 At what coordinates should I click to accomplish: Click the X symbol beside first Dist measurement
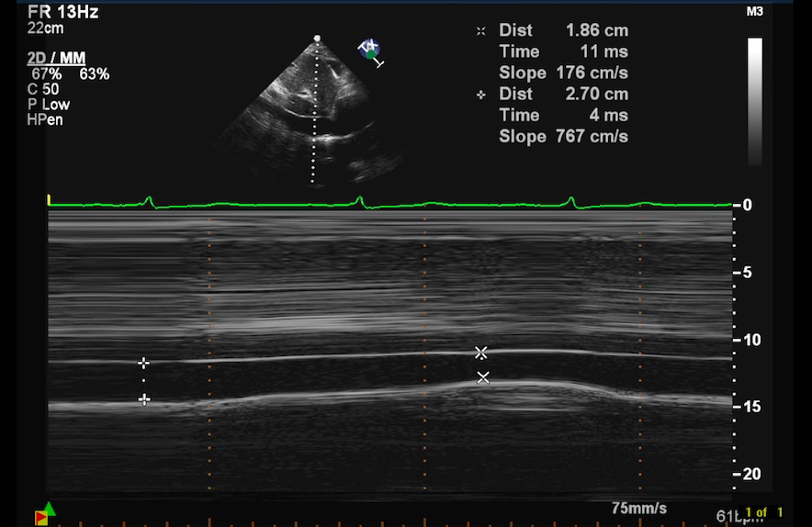[480, 31]
